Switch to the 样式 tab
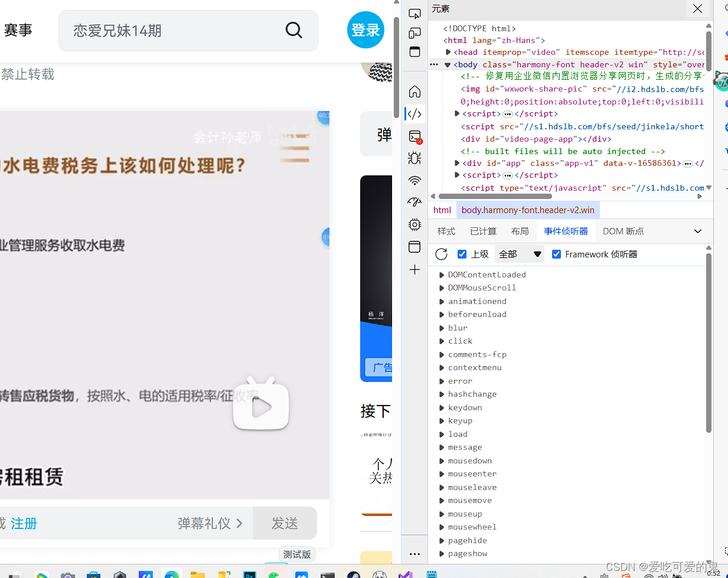This screenshot has height=578, width=728. click(x=446, y=231)
